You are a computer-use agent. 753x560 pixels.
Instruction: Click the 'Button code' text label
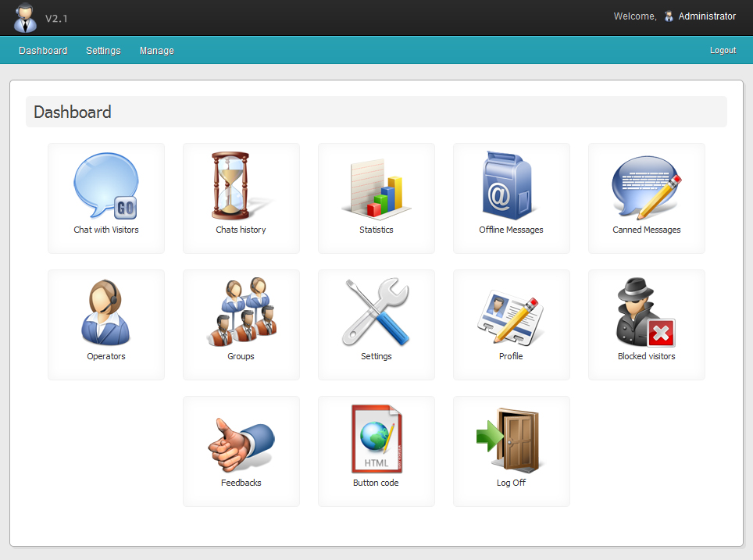tap(376, 483)
